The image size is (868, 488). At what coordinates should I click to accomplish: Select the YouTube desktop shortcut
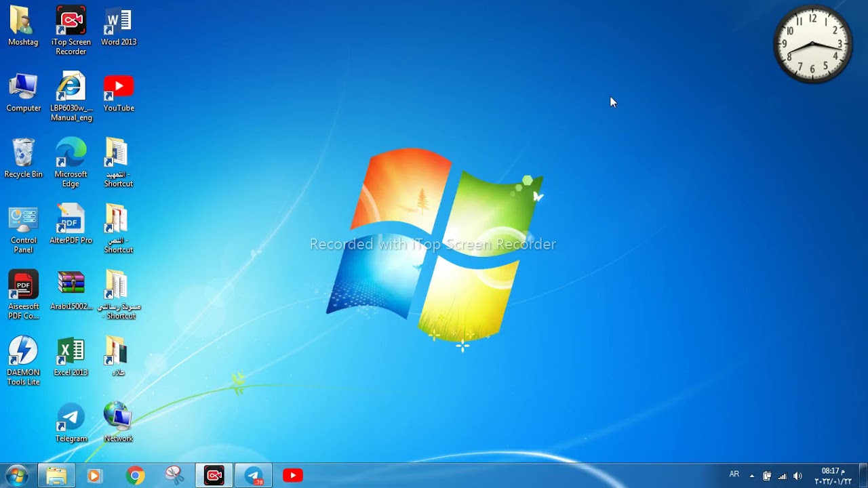[119, 93]
